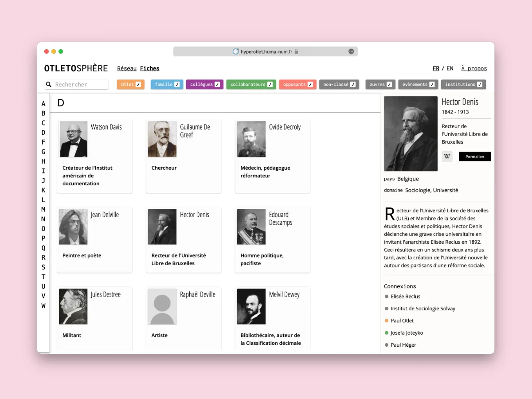The width and height of the screenshot is (532, 399).
Task: Click the padlock icon in address bar
Action: coord(297,51)
